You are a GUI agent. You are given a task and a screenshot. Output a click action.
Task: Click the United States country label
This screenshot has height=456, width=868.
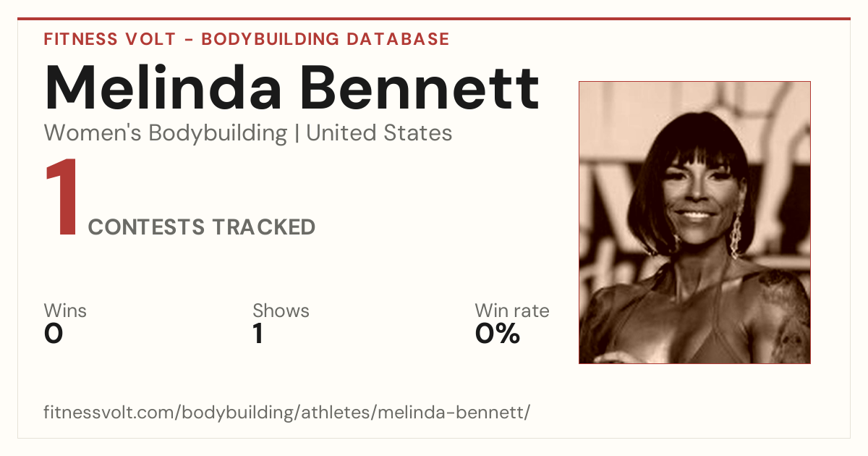click(x=379, y=133)
